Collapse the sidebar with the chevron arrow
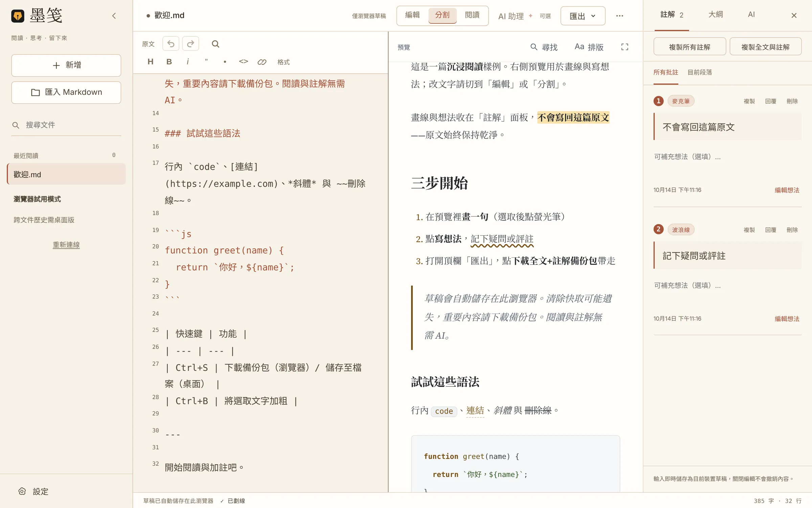Viewport: 812px width, 508px height. [114, 16]
